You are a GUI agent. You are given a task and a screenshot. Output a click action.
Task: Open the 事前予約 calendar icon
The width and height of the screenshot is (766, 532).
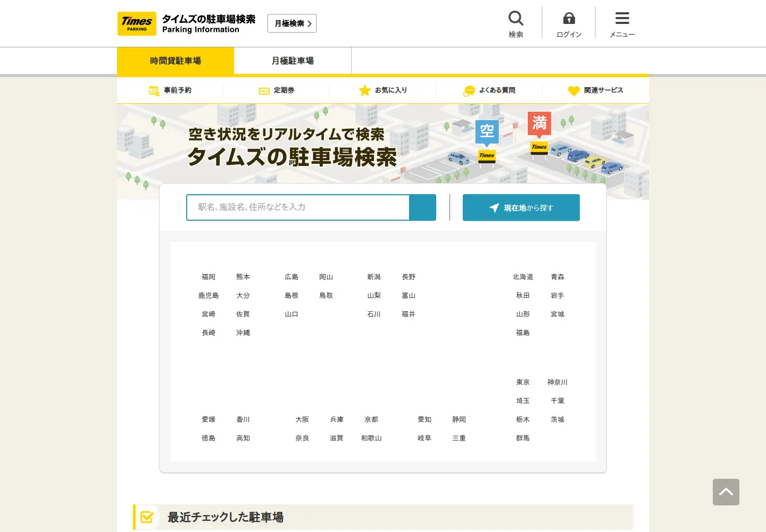(154, 90)
